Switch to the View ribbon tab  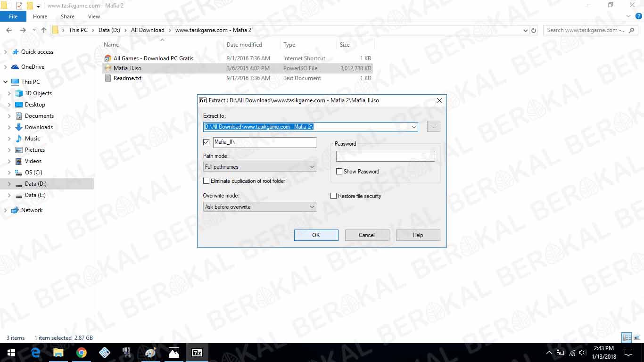pos(94,16)
